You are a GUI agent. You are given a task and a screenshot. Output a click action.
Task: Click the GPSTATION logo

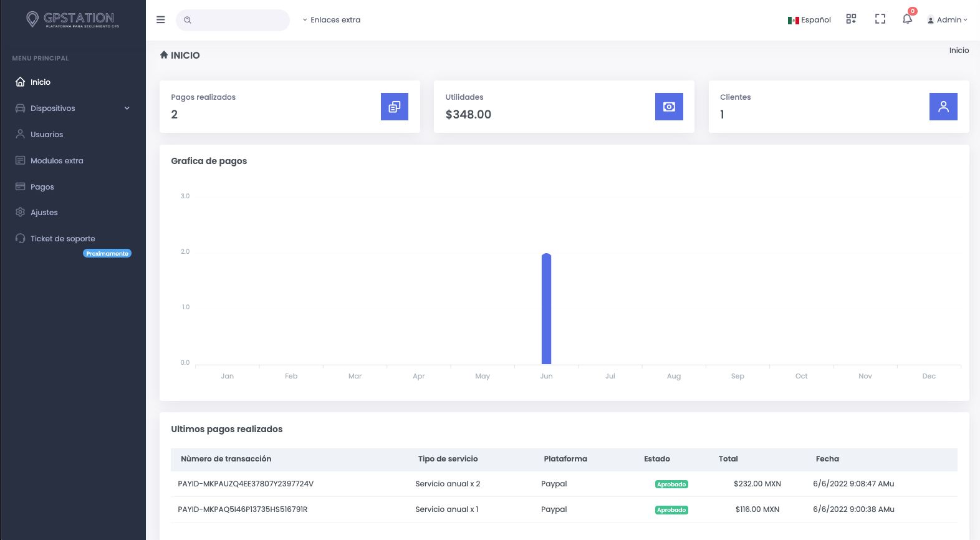(x=73, y=20)
